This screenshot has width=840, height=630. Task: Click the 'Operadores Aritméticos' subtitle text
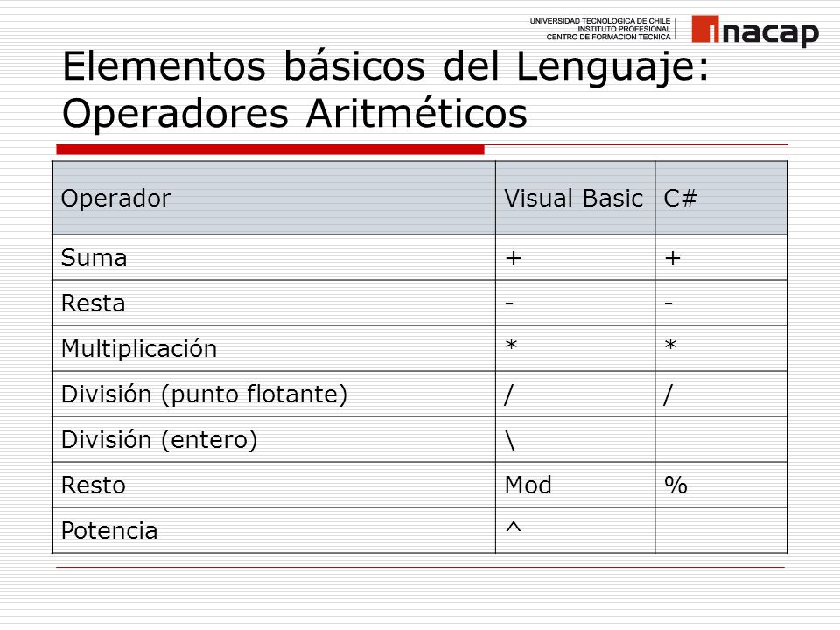tap(295, 114)
